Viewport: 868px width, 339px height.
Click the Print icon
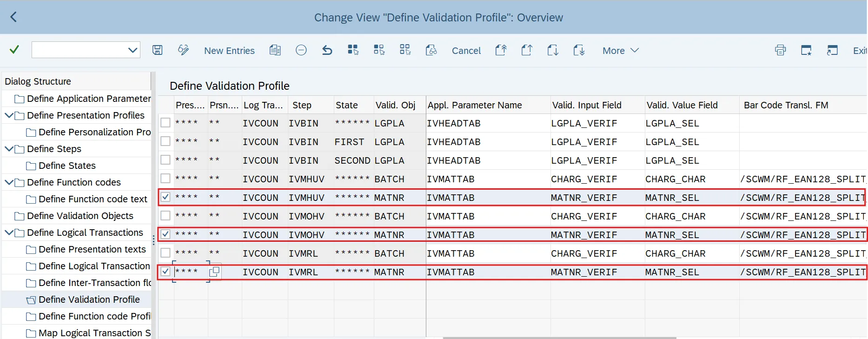tap(780, 50)
